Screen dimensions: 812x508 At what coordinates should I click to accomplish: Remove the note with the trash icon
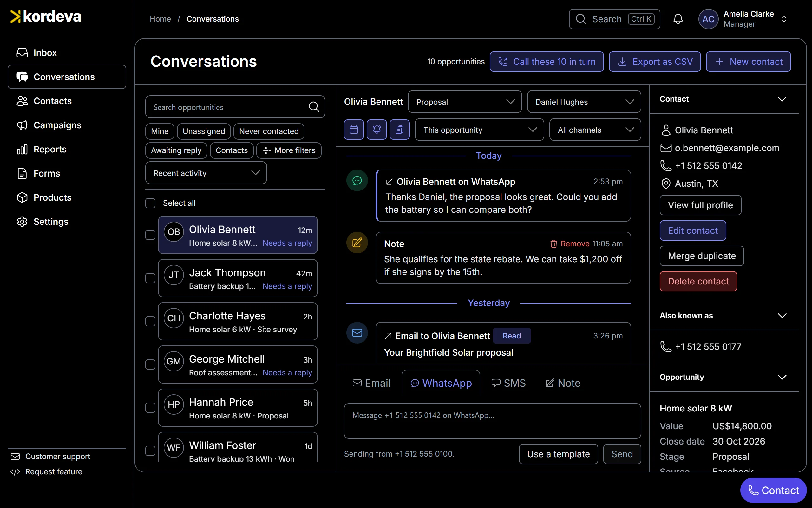570,244
